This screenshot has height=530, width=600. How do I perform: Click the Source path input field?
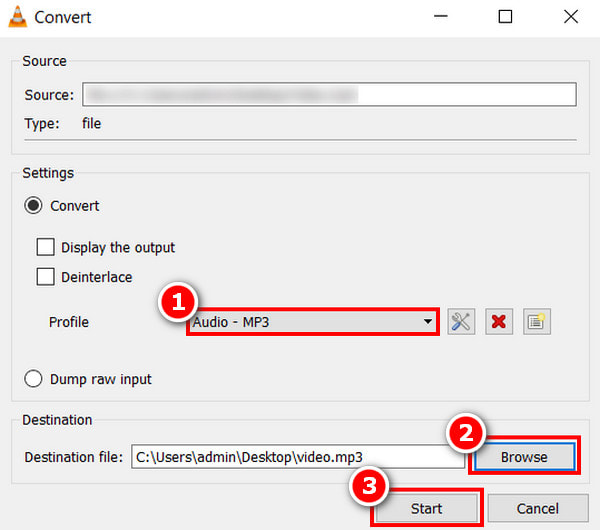click(329, 94)
